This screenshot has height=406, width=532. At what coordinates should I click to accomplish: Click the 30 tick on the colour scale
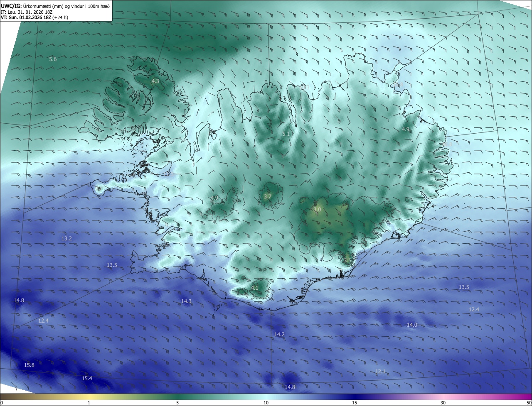(443, 403)
